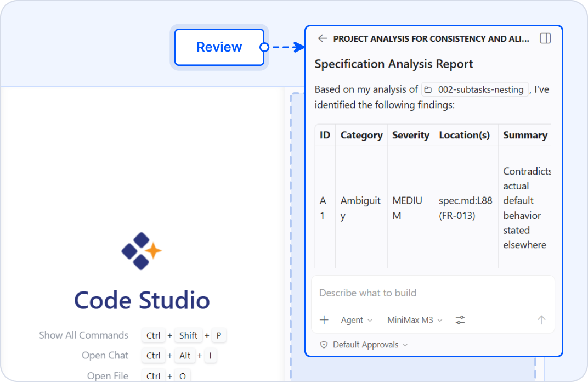The height and width of the screenshot is (382, 588).
Task: Click the Show All Commands label
Action: pyautogui.click(x=83, y=335)
